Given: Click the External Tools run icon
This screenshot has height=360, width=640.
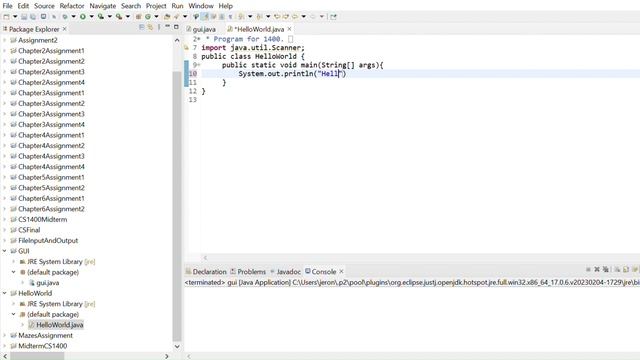Looking at the screenshot, I should 119,17.
